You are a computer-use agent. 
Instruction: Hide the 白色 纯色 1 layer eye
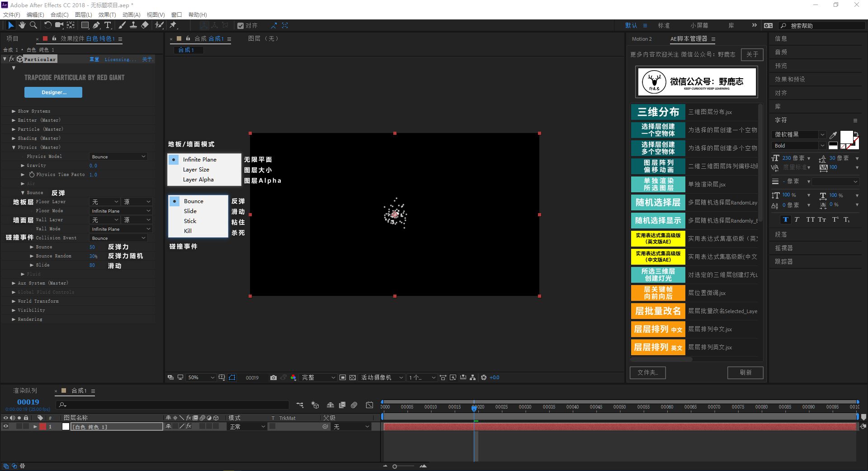click(6, 427)
